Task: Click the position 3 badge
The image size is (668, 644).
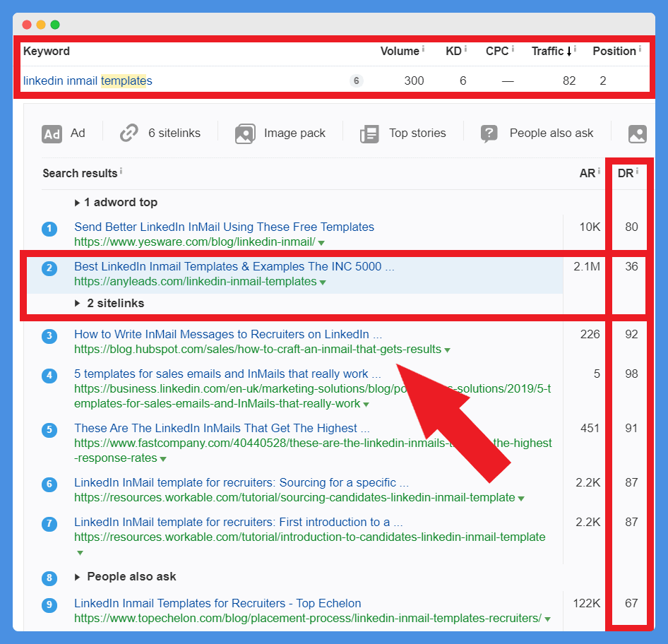Action: click(x=49, y=336)
